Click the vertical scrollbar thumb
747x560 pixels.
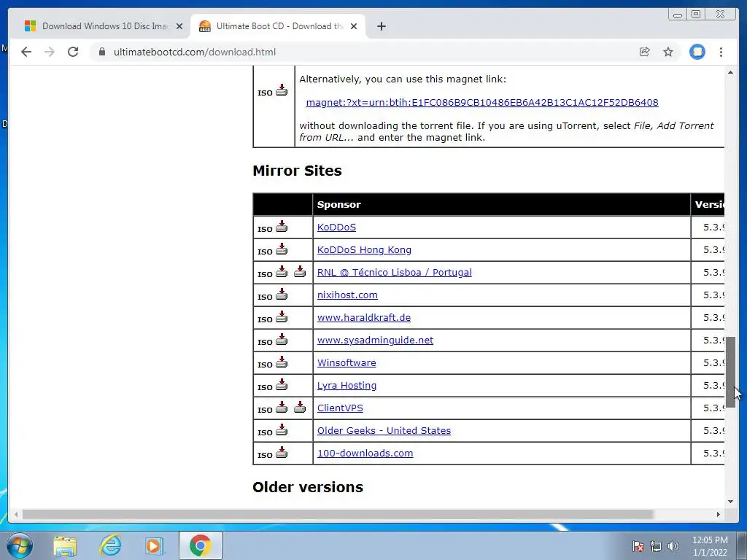[731, 373]
